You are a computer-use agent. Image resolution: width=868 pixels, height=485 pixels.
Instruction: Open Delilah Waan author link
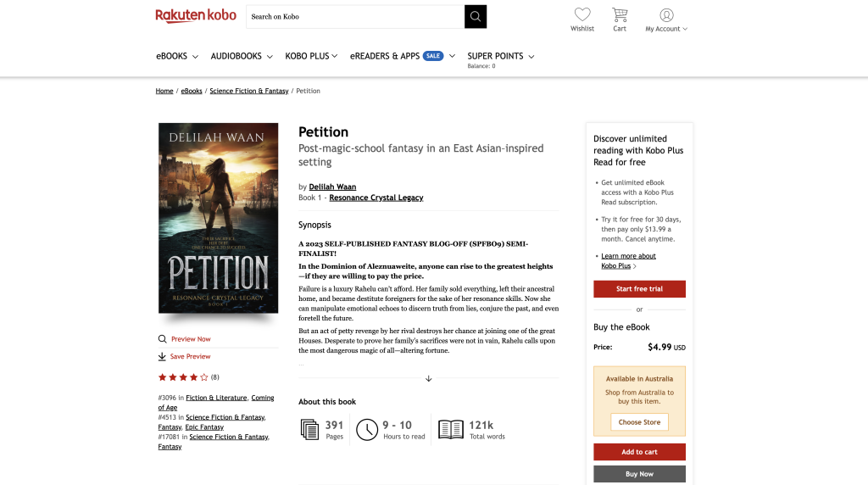coord(332,187)
